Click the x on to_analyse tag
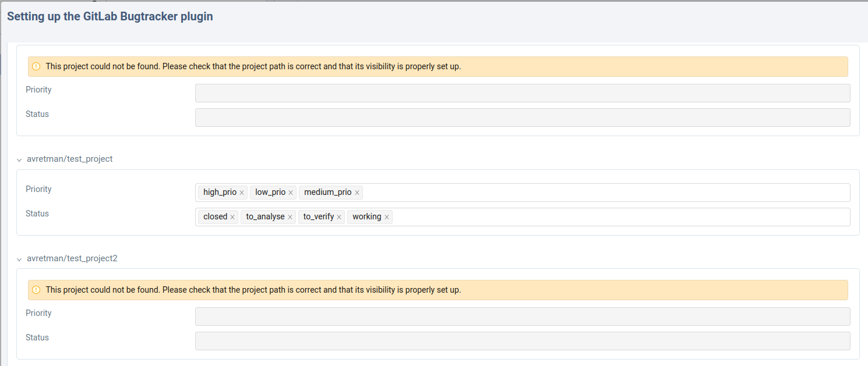The width and height of the screenshot is (868, 366). click(290, 217)
